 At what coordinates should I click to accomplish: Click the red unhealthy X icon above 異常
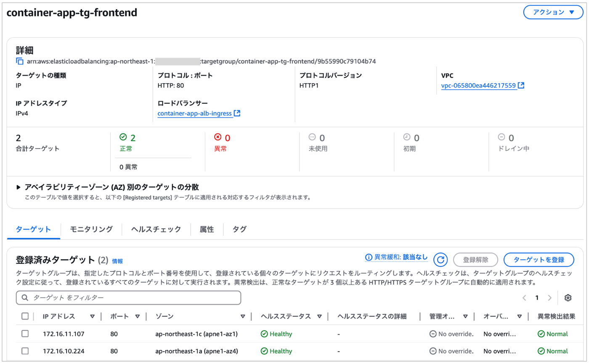click(x=218, y=137)
